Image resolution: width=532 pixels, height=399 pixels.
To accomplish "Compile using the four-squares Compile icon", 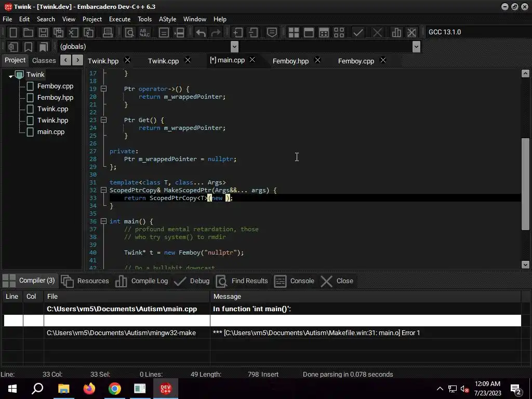I will (x=294, y=33).
